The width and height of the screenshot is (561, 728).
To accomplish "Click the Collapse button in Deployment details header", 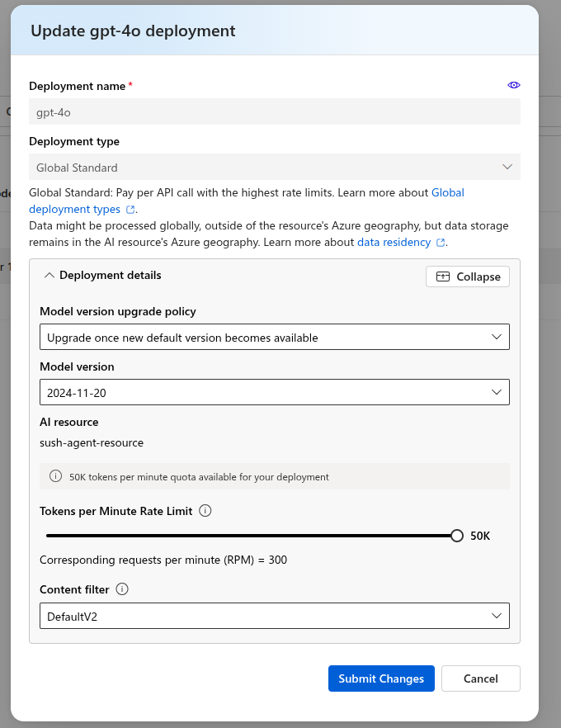I will coord(467,276).
